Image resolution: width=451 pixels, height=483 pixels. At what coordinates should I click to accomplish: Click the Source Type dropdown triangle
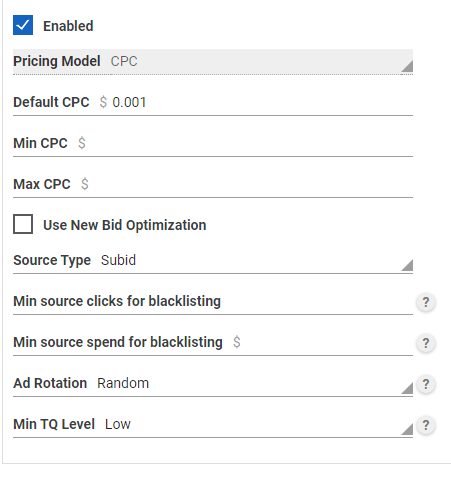click(x=407, y=265)
